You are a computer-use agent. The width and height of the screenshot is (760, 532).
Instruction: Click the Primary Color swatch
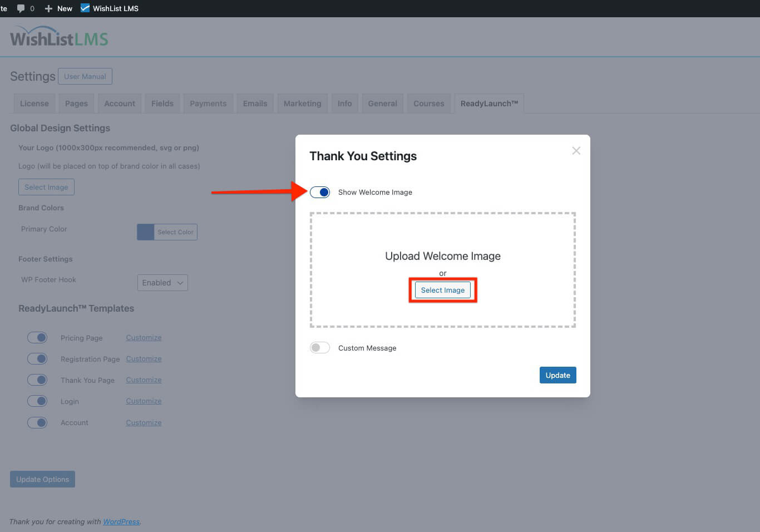[145, 232]
